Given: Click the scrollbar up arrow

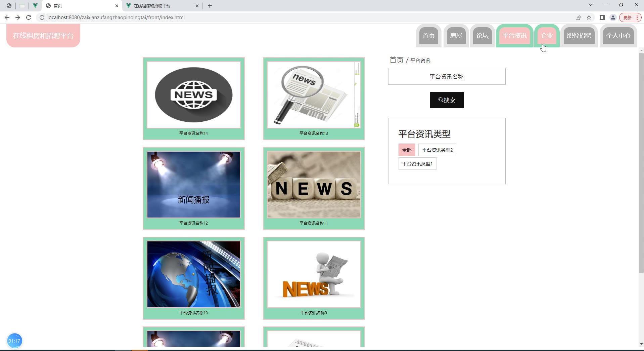Looking at the screenshot, I should coord(641,50).
